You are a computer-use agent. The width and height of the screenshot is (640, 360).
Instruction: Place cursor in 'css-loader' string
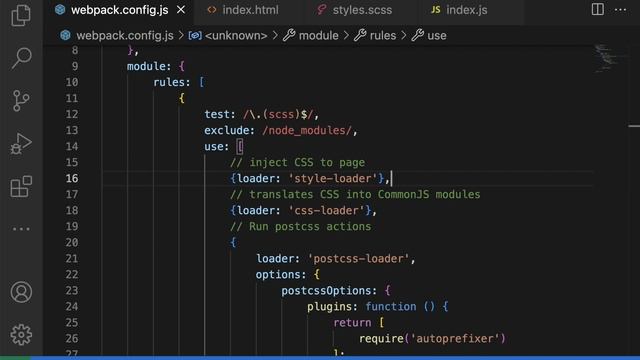click(326, 210)
